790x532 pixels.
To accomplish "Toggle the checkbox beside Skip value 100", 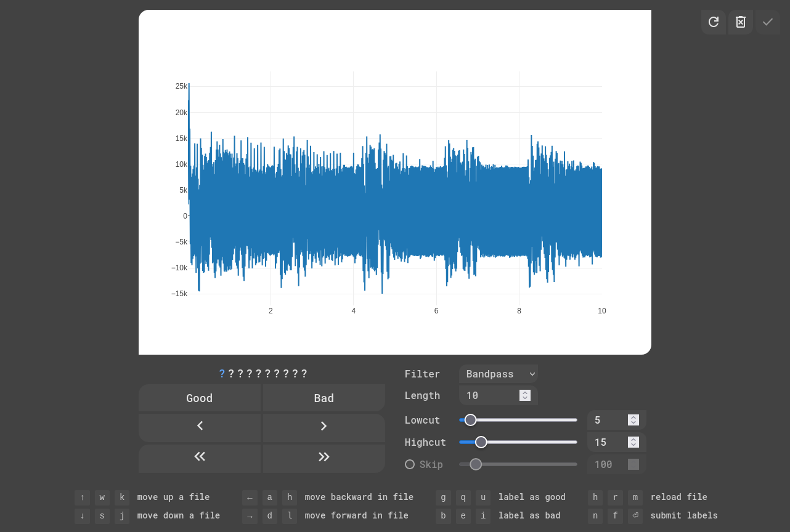I will click(633, 464).
